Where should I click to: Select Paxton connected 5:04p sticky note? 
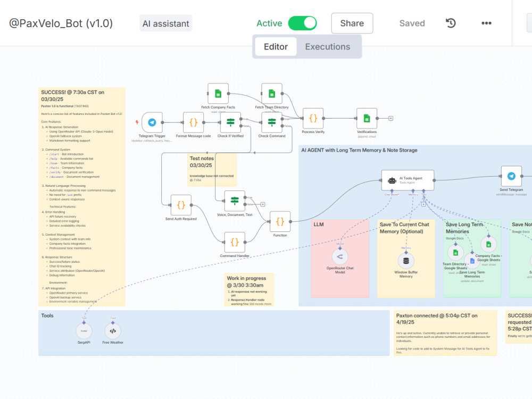(x=445, y=333)
